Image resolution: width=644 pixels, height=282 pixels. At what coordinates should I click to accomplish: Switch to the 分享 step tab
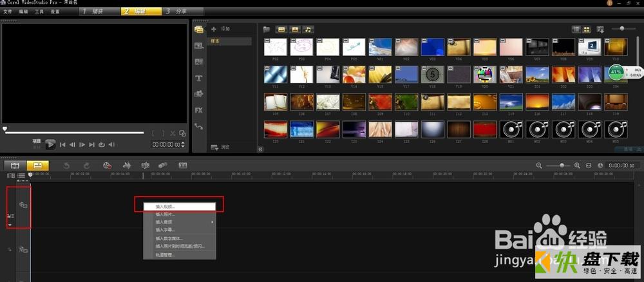coord(182,12)
